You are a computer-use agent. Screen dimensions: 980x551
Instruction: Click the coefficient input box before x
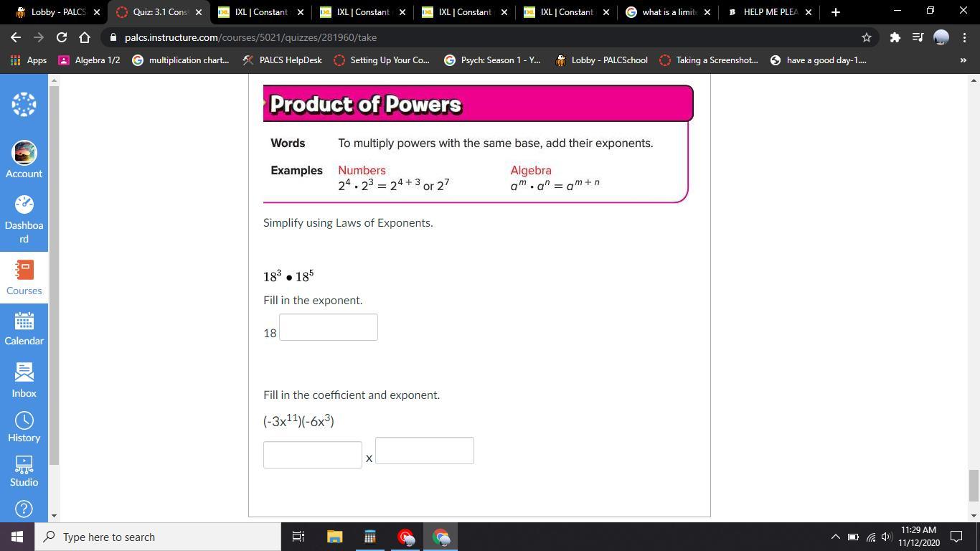click(x=312, y=455)
